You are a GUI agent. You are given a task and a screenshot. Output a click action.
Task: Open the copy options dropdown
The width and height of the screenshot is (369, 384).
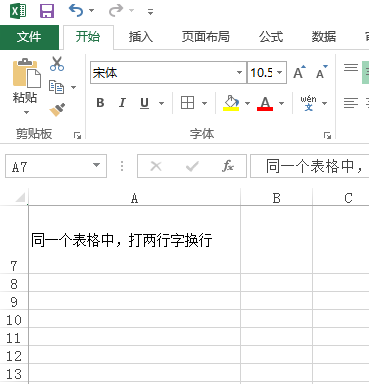click(73, 87)
